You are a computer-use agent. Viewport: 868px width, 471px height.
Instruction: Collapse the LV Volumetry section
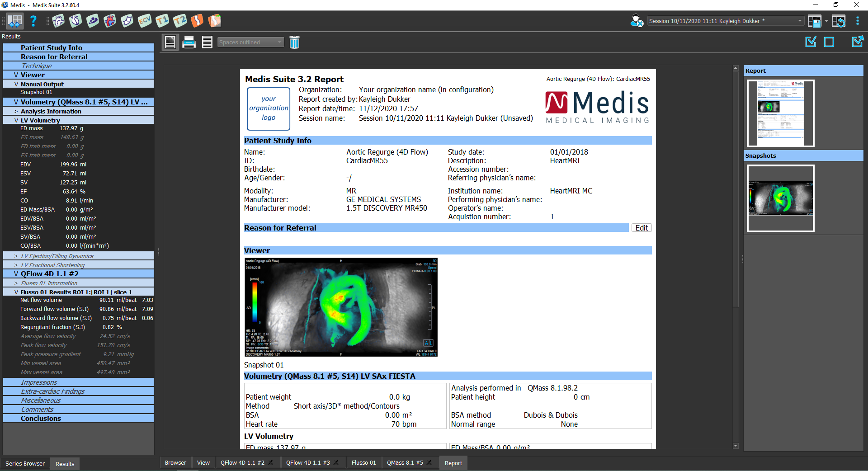click(x=16, y=120)
